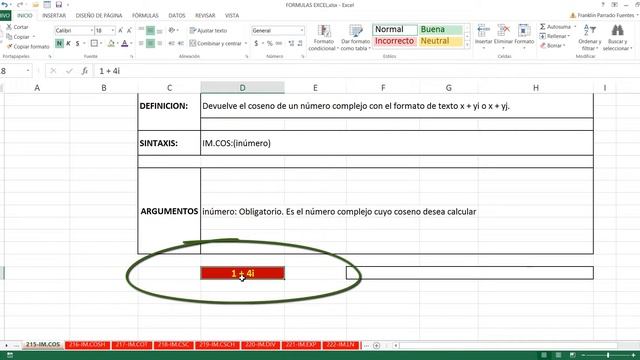Click Combinar y centrar button
This screenshot has width=640, height=360.
pos(216,43)
